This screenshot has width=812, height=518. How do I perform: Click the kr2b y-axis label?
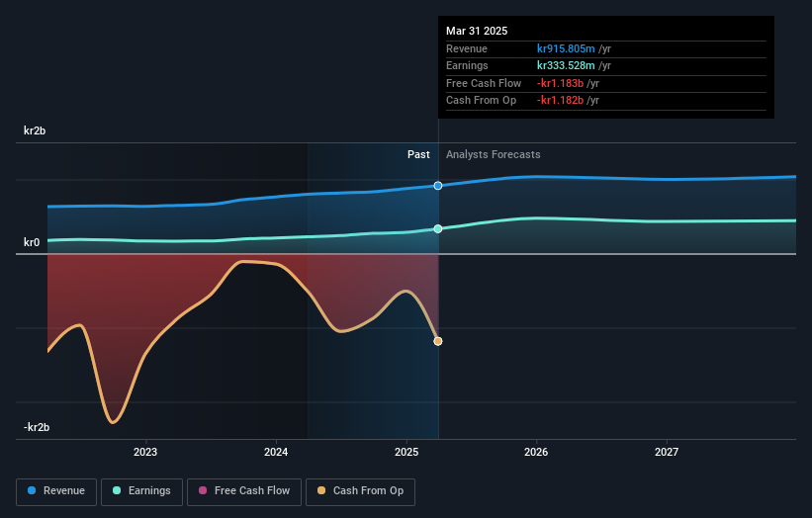click(35, 130)
